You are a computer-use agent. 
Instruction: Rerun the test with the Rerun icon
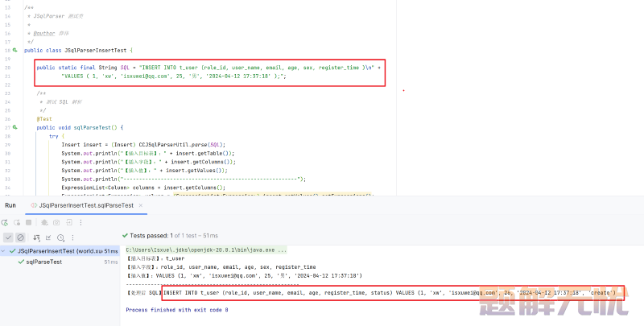click(x=5, y=222)
